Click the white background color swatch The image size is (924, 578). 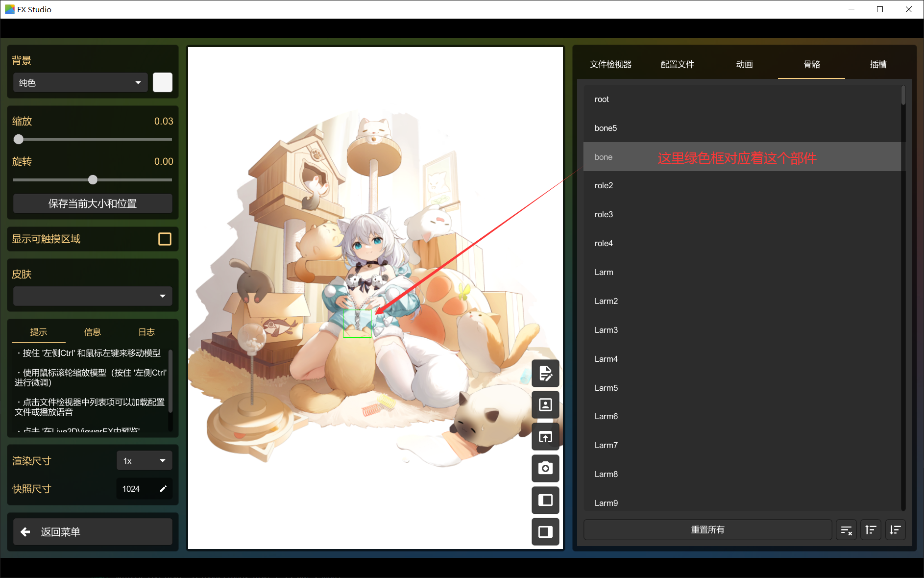point(163,82)
